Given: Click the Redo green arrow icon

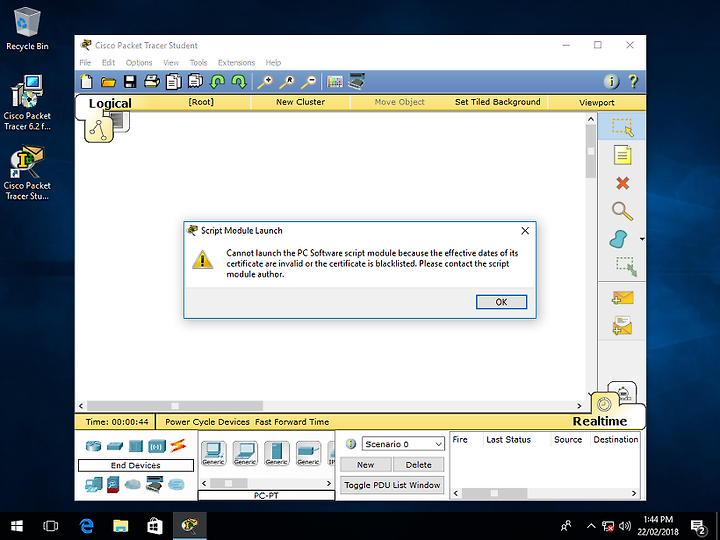Looking at the screenshot, I should tap(239, 82).
